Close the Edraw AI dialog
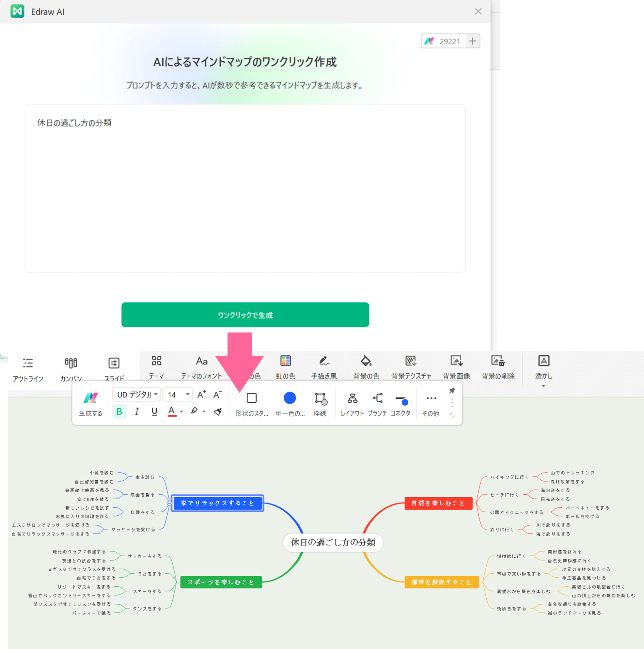The width and height of the screenshot is (644, 649). (x=478, y=11)
